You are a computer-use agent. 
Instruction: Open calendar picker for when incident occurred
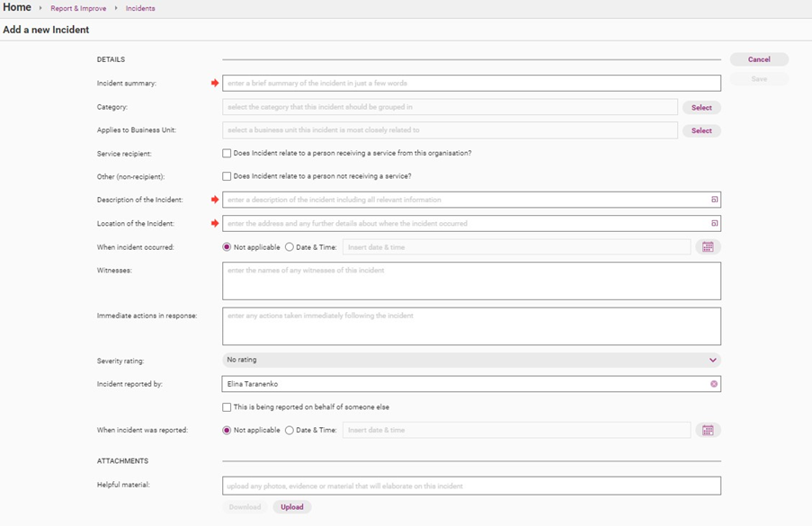(708, 246)
